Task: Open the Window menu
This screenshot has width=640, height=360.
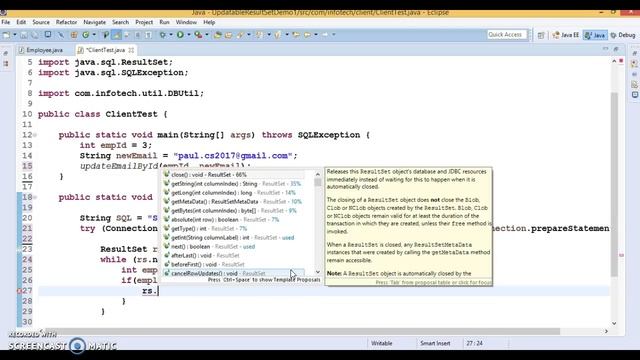Action: (186, 22)
